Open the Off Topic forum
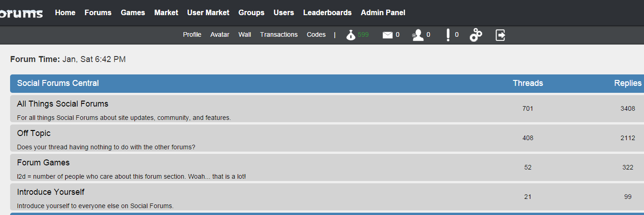This screenshot has height=215, width=644. point(34,133)
